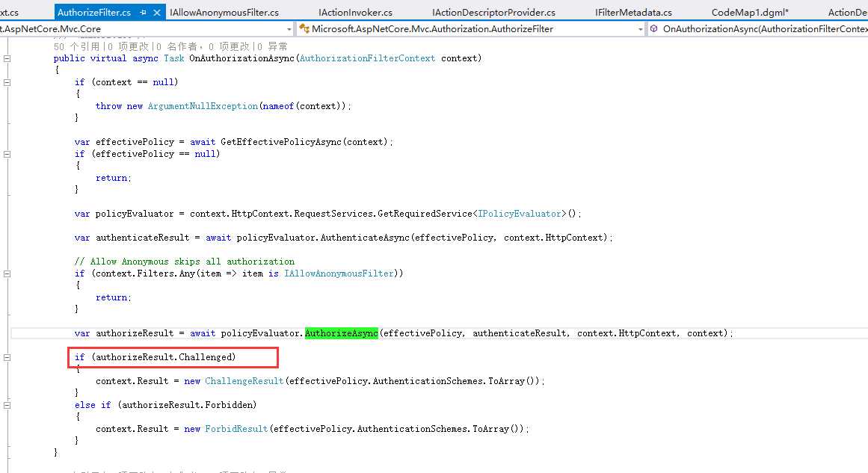This screenshot has height=473, width=868.
Task: Open the IActionDescriptorProvider.cs tab
Action: [493, 12]
